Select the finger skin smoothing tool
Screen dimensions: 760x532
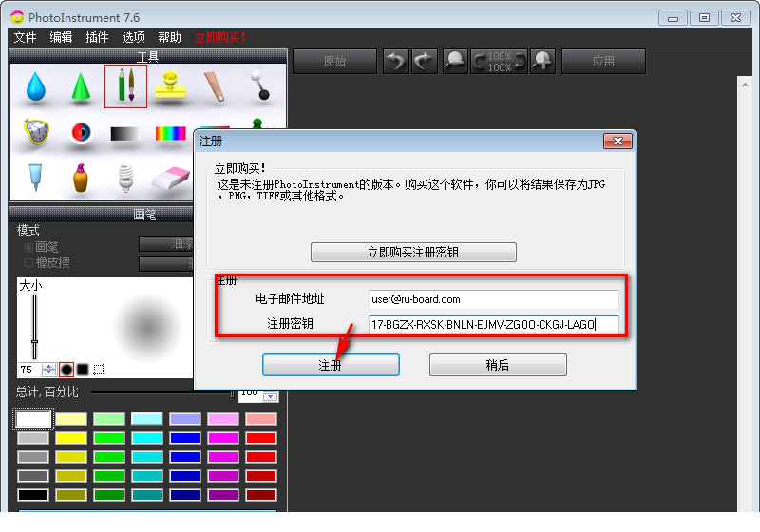[215, 86]
